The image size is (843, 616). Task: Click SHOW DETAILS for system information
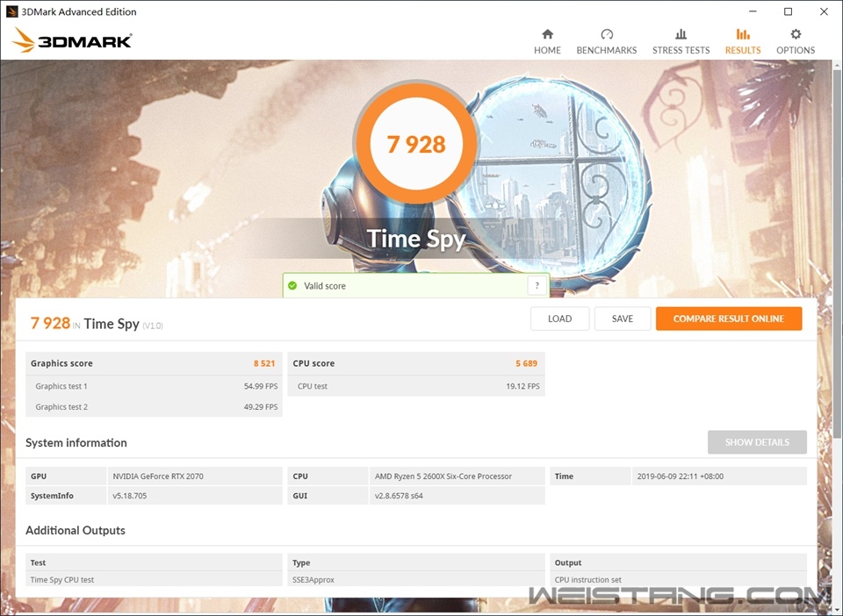[x=756, y=442]
